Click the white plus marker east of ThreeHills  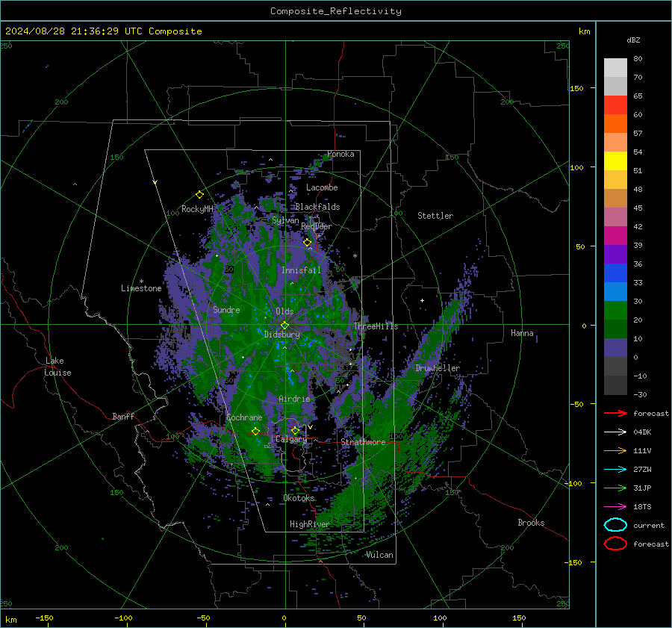(x=422, y=300)
